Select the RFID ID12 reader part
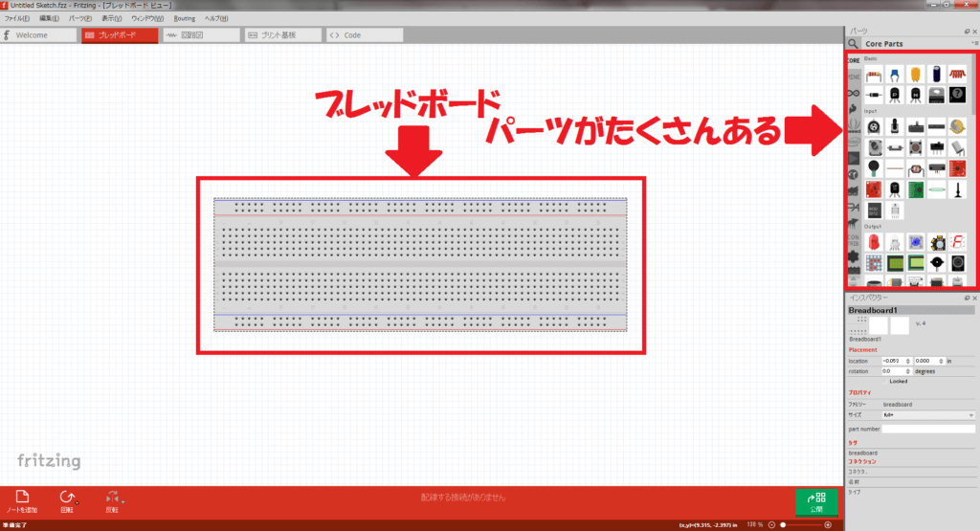This screenshot has height=531, width=980. (874, 210)
